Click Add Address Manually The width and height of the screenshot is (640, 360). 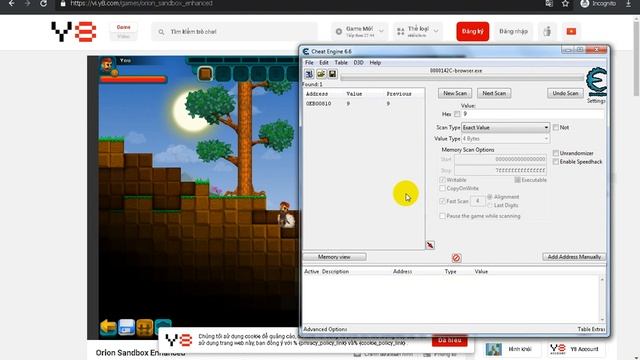[x=574, y=257]
